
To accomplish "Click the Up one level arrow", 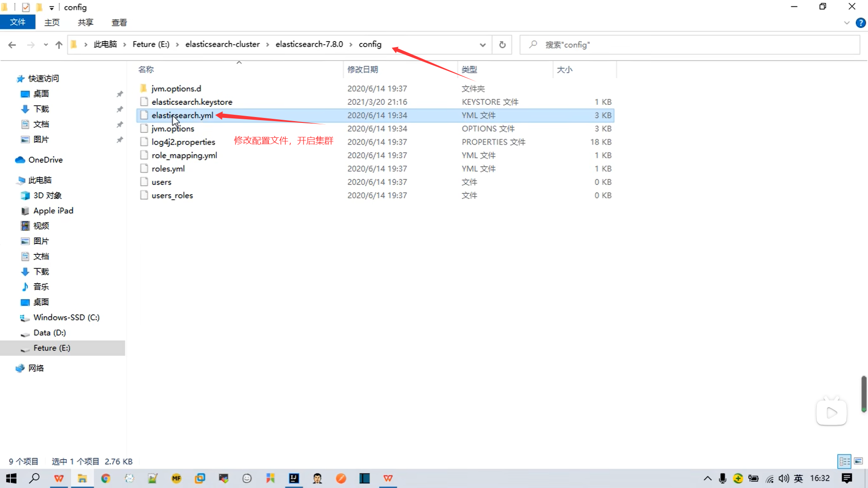I will coord(59,45).
